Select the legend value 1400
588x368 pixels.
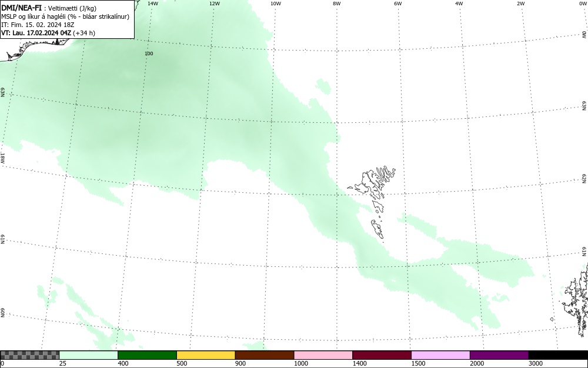coord(359,363)
